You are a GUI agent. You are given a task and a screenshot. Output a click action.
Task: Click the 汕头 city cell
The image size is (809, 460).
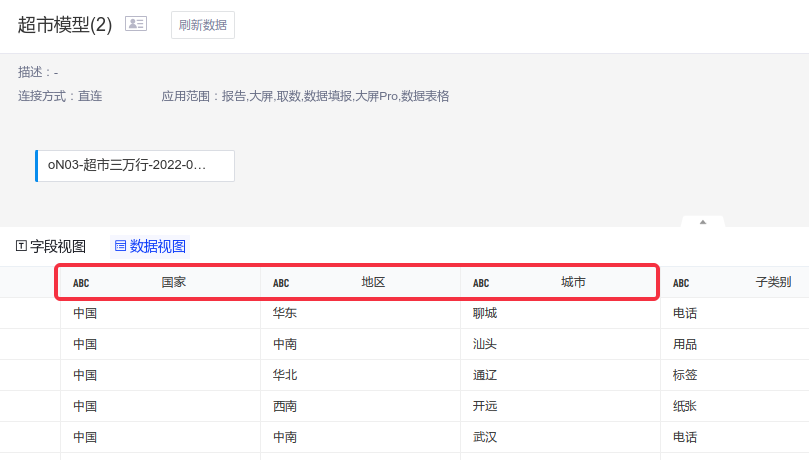tap(485, 344)
